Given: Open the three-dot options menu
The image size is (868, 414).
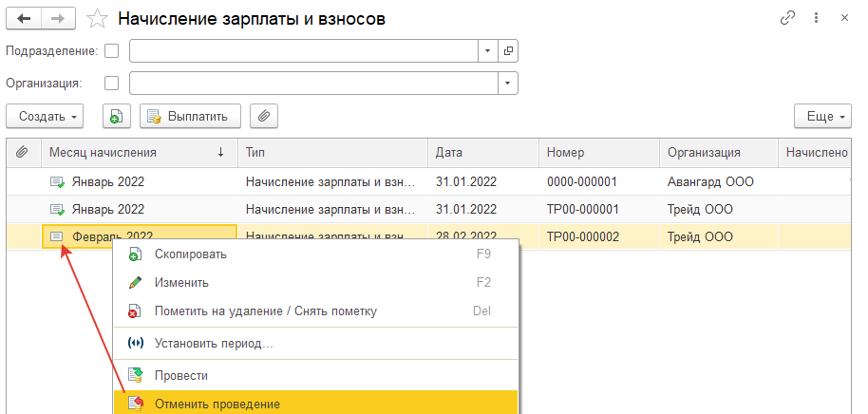Looking at the screenshot, I should (x=817, y=18).
